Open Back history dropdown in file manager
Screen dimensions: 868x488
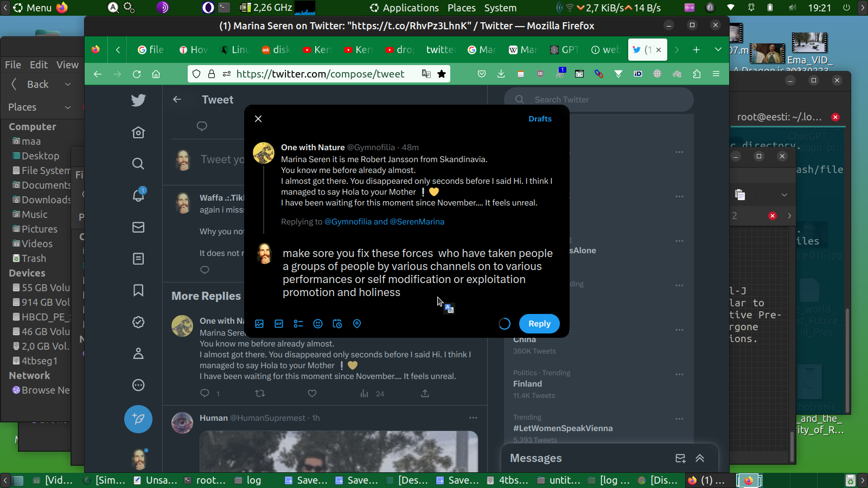click(x=68, y=85)
